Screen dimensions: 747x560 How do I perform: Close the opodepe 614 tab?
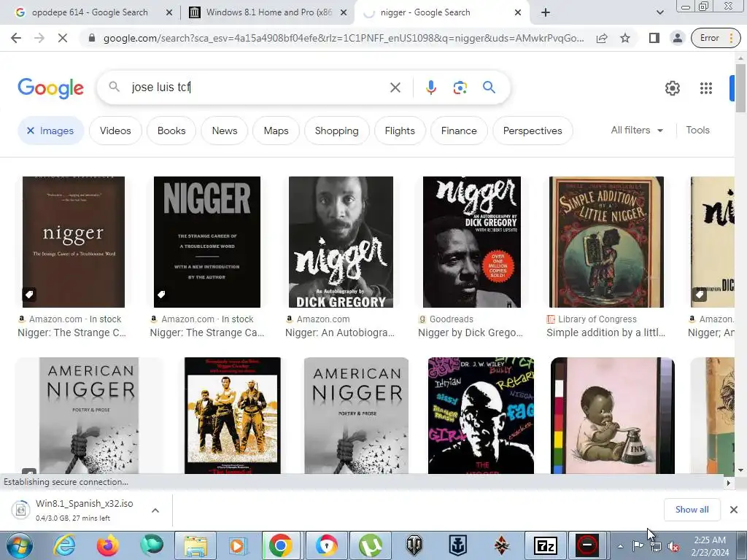(169, 13)
